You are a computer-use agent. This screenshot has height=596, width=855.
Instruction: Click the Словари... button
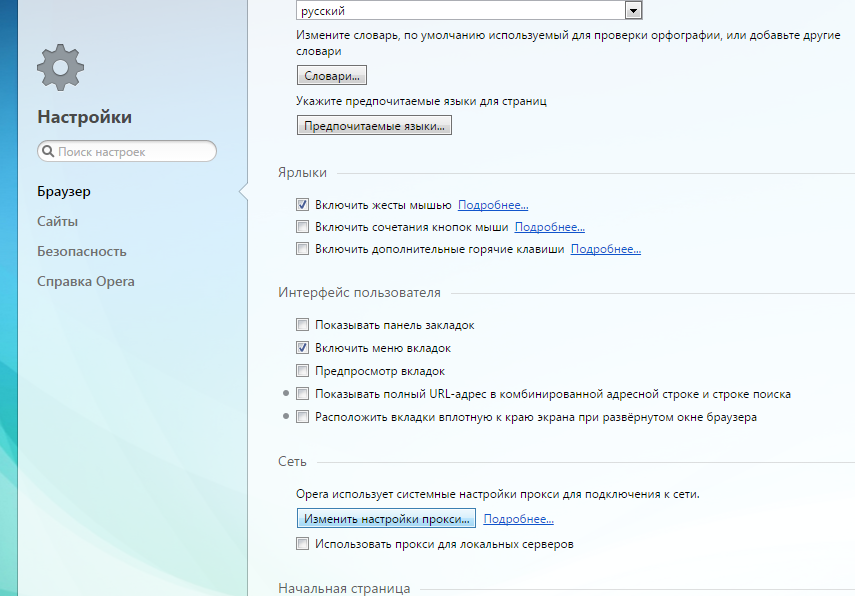332,75
